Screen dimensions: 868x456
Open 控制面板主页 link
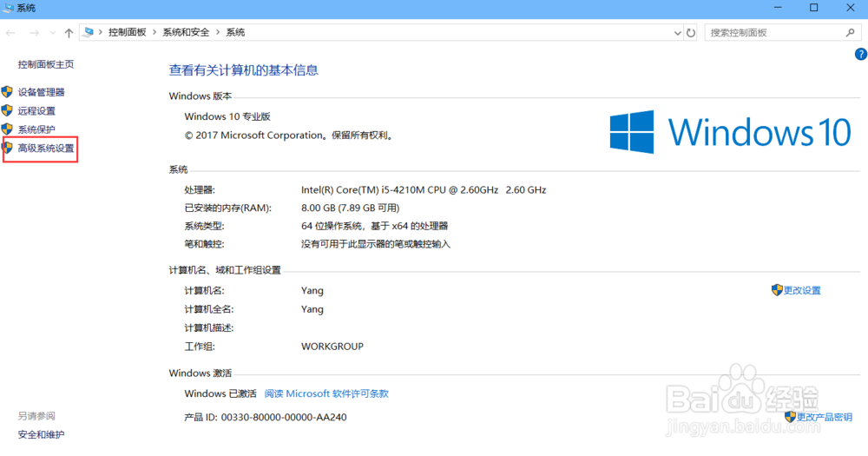pos(46,64)
